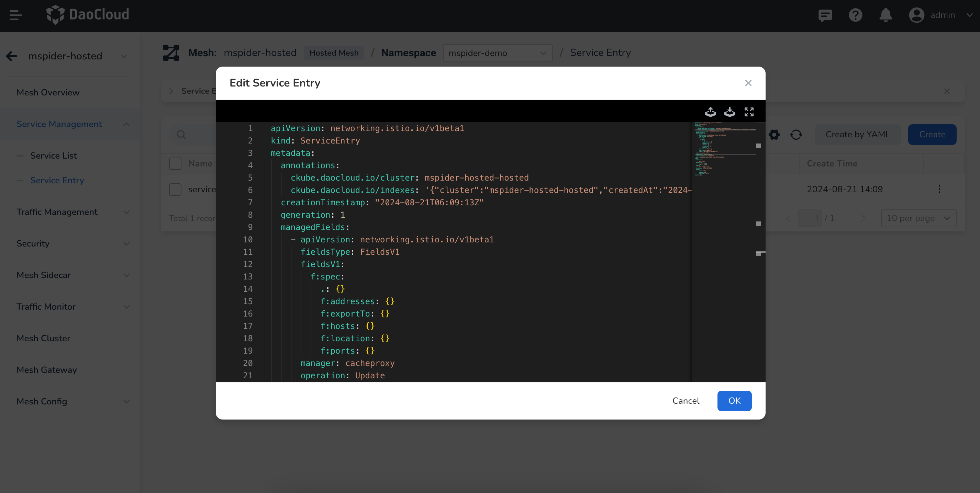Toggle the select-all checkbox in Name header
Image resolution: width=980 pixels, height=493 pixels.
tap(175, 164)
